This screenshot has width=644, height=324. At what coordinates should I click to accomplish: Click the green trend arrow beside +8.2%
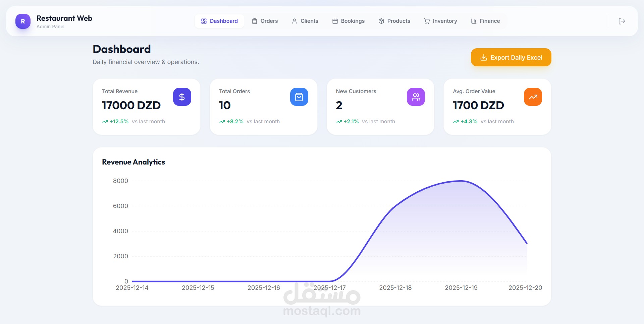click(x=222, y=122)
